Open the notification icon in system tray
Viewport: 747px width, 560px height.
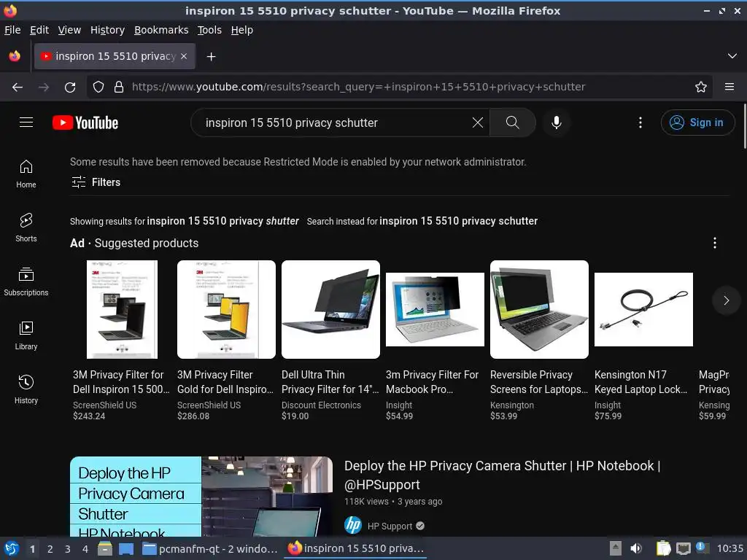tap(703, 548)
